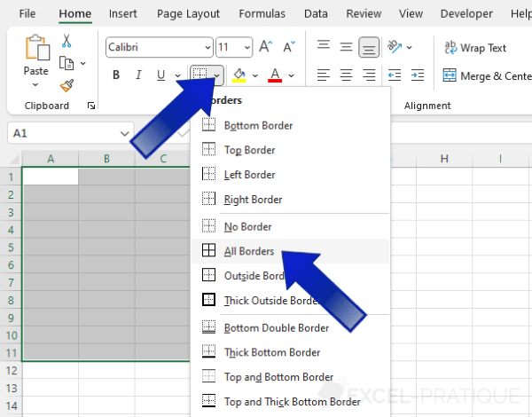Viewport: 532px width, 417px height.
Task: Select the Format Painter brush icon
Action: click(x=67, y=85)
